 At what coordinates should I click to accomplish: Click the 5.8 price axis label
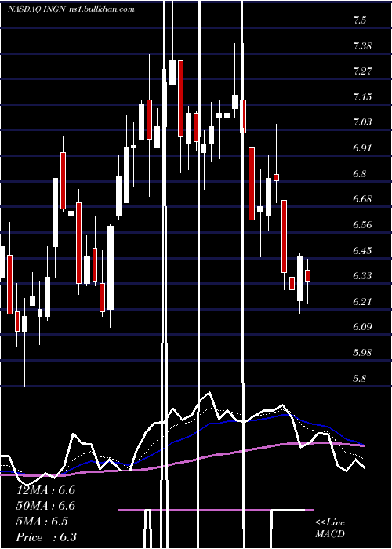click(360, 378)
